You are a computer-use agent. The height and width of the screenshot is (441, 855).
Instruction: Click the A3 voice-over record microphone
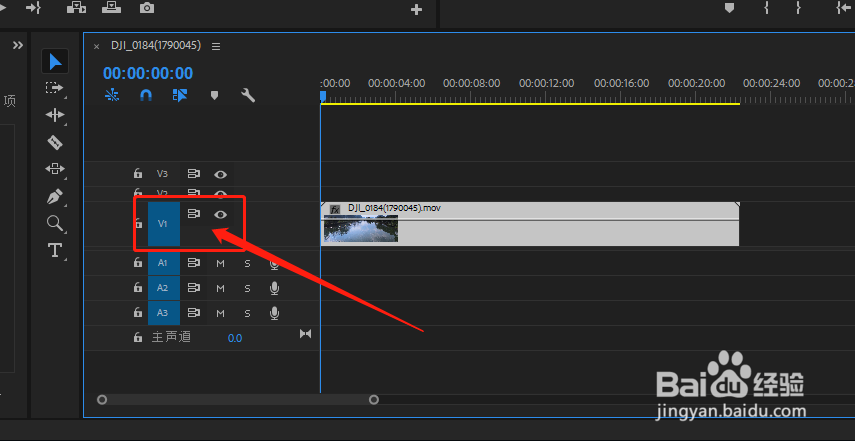pyautogui.click(x=275, y=313)
